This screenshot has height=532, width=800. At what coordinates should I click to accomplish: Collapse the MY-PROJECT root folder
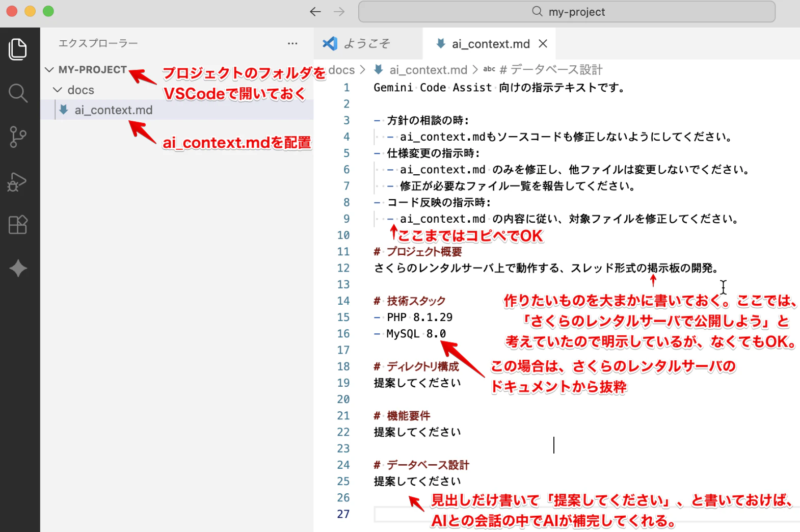point(49,69)
